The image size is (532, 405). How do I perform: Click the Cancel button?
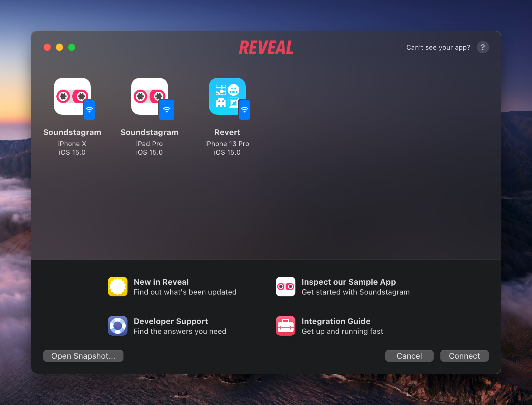[409, 356]
